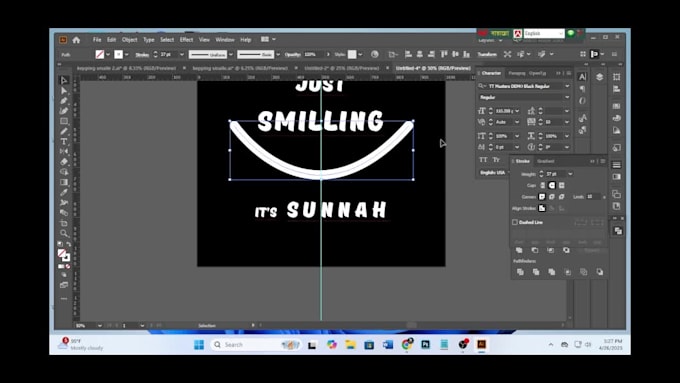Enable the Dashed Line checkbox
Screen dimensions: 680x383
pos(515,222)
